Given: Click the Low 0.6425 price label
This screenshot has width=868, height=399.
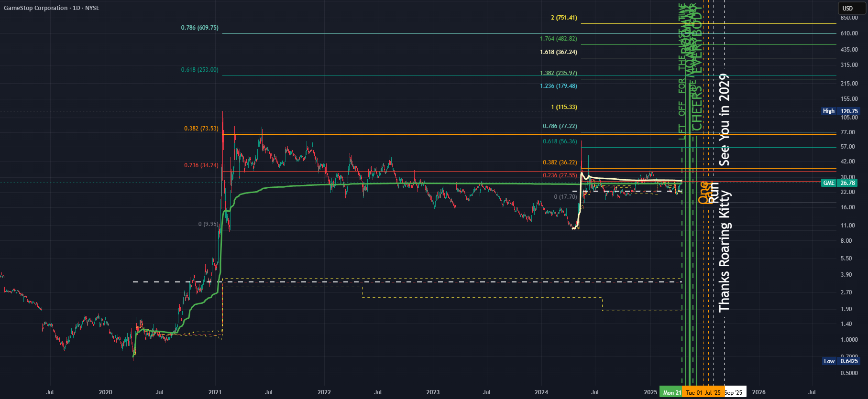Looking at the screenshot, I should [x=840, y=361].
